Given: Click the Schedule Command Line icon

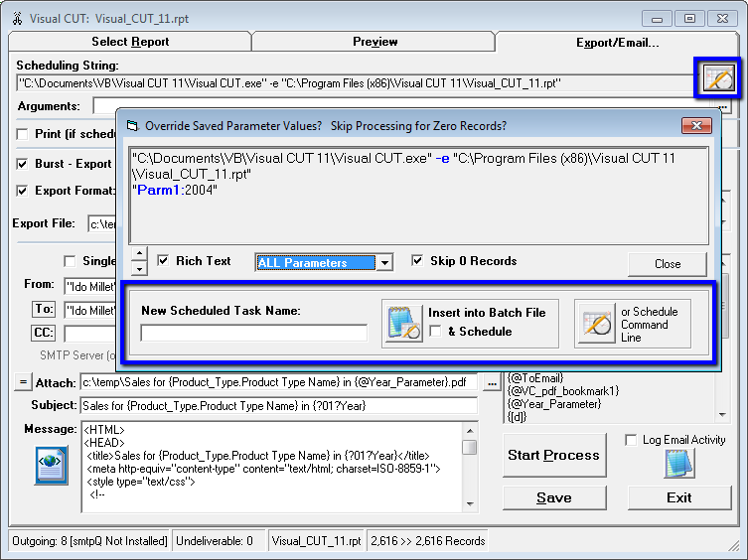Looking at the screenshot, I should (596, 324).
